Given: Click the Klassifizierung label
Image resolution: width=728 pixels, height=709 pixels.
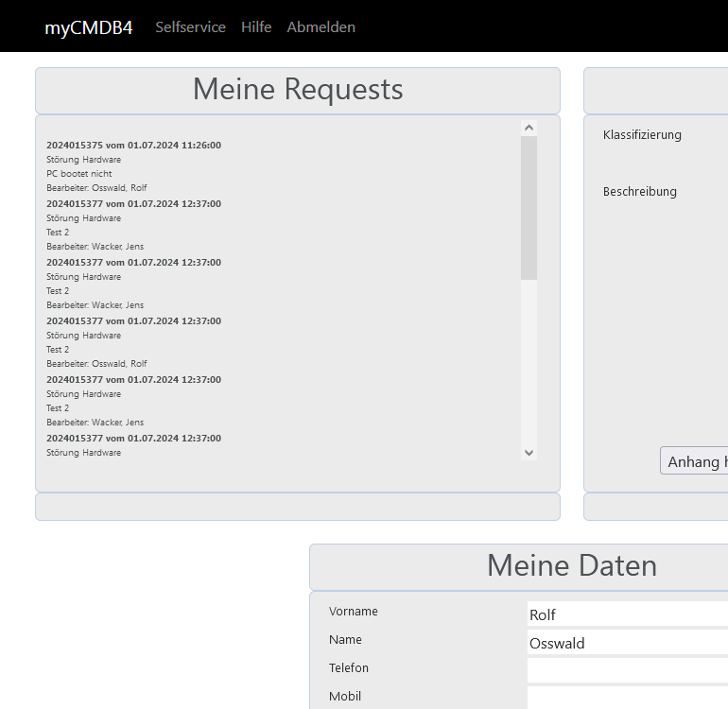Looking at the screenshot, I should point(642,135).
